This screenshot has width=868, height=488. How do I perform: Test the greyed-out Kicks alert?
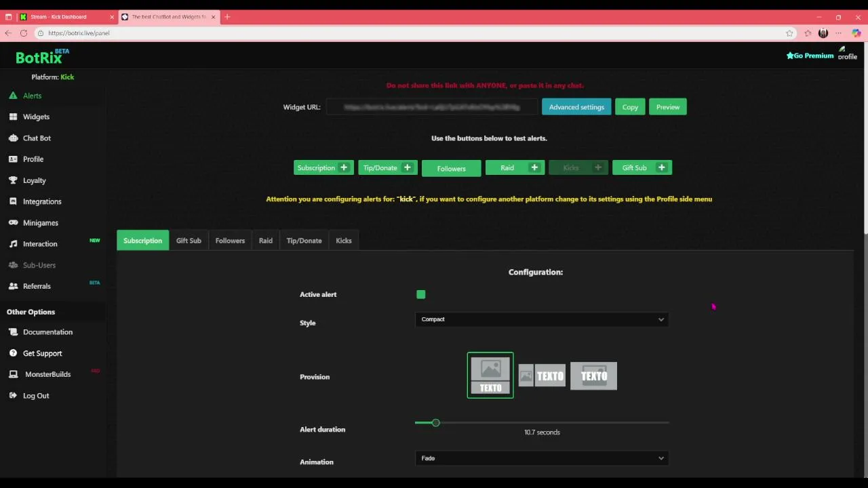tap(578, 168)
